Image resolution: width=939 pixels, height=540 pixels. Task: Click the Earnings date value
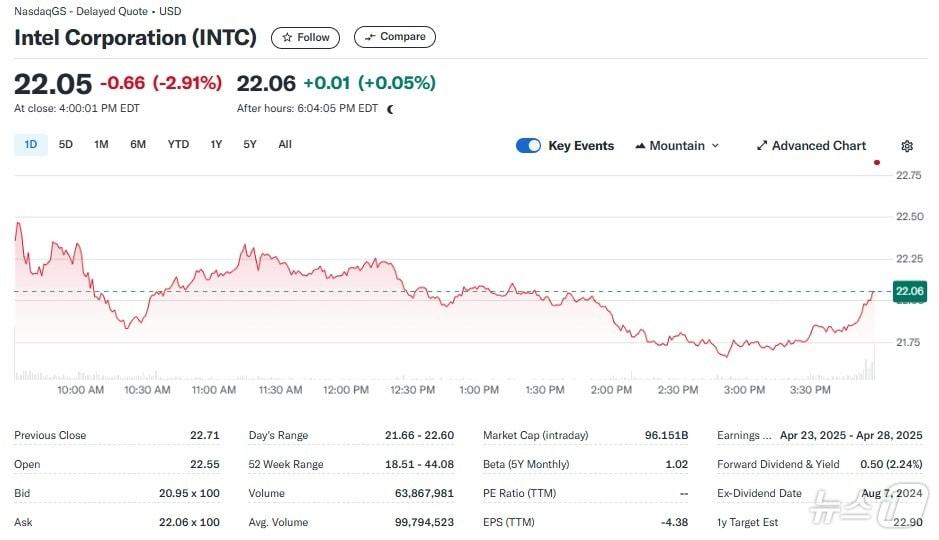point(851,435)
